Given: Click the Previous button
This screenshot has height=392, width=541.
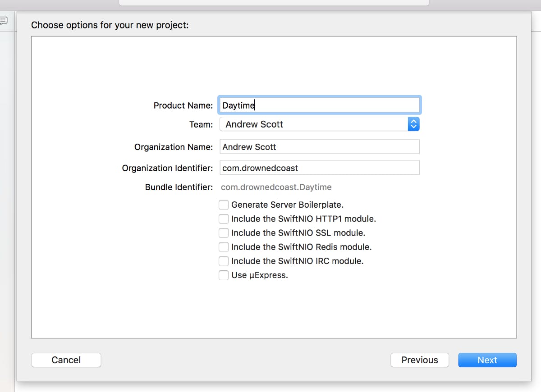Looking at the screenshot, I should (419, 360).
